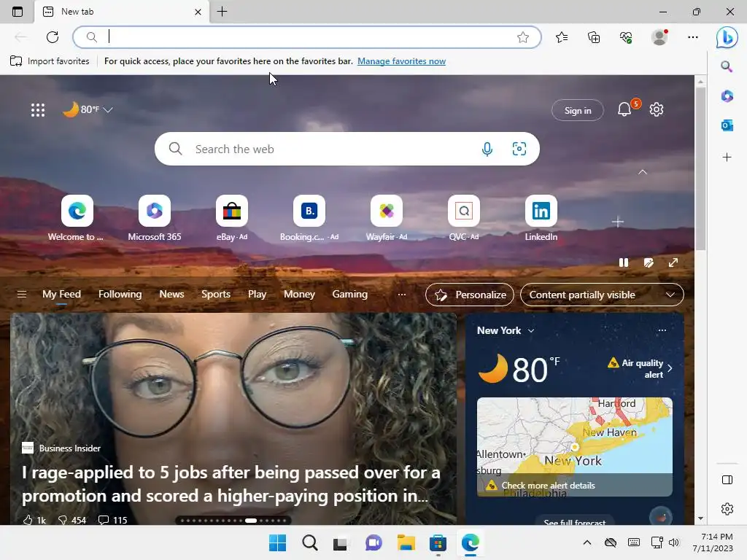Viewport: 747px width, 560px height.
Task: Open the eBay ad quick link
Action: pos(232,218)
